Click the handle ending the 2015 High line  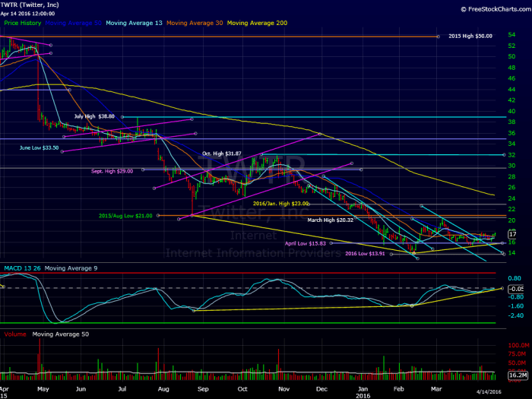tap(438, 36)
